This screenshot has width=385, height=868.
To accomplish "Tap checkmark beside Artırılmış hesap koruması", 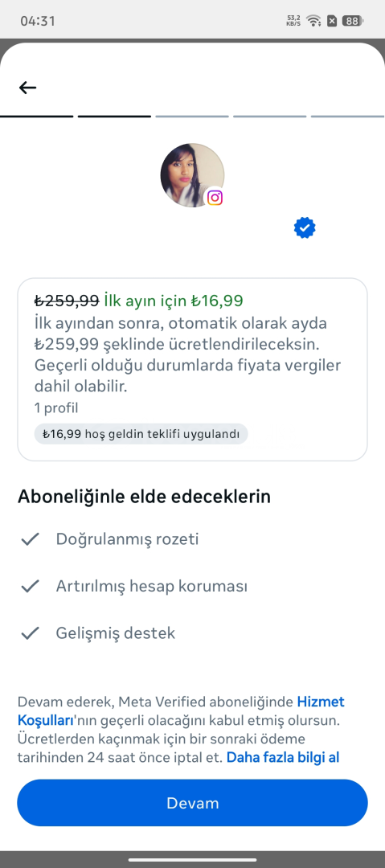I will [30, 586].
